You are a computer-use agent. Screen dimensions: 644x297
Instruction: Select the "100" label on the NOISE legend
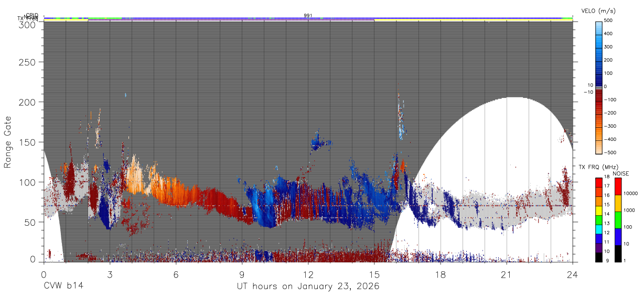click(629, 227)
